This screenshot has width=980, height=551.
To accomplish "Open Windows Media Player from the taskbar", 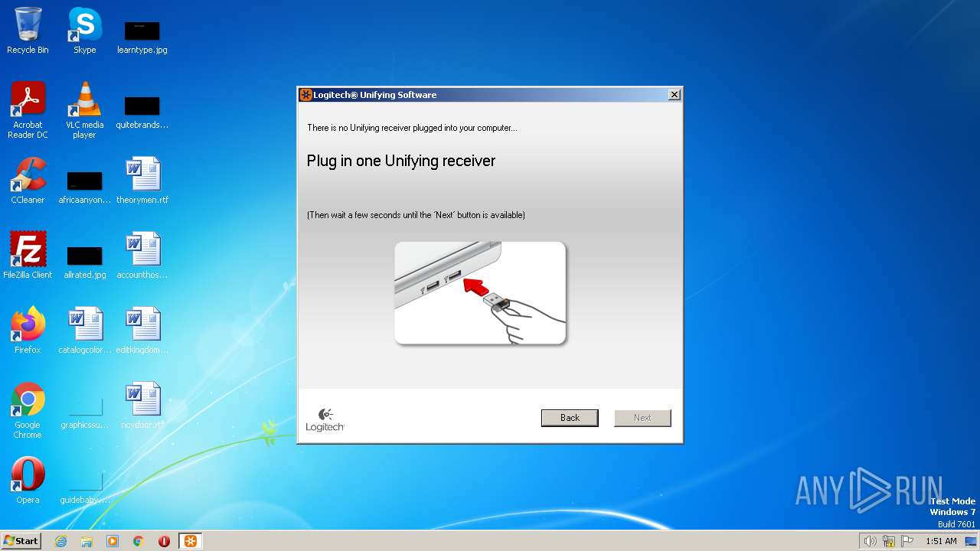I will (113, 541).
